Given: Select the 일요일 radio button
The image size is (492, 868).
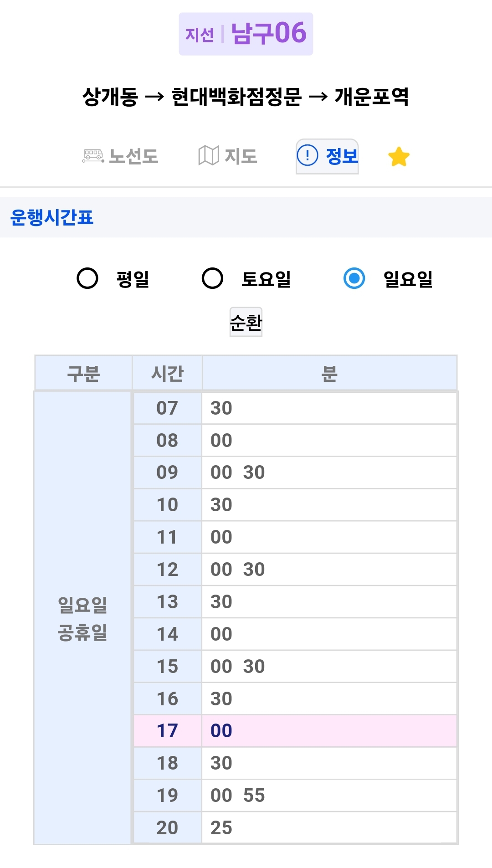Looking at the screenshot, I should [x=354, y=278].
